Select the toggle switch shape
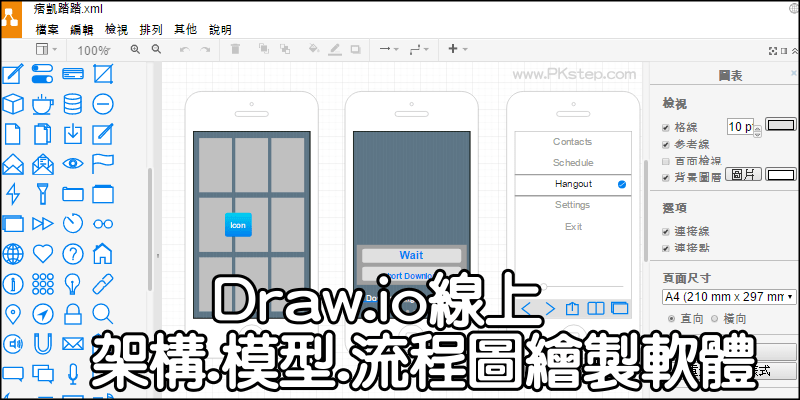This screenshot has width=800, height=400. 43,74
